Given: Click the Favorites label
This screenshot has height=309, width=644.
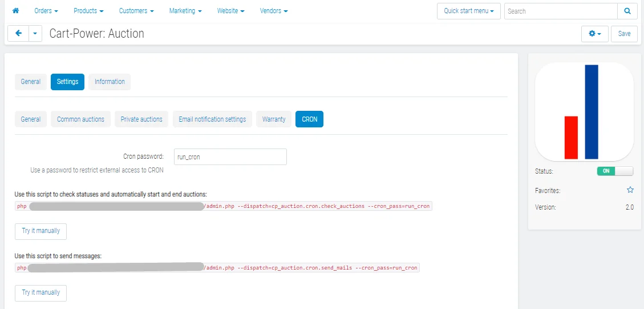Looking at the screenshot, I should tap(548, 191).
